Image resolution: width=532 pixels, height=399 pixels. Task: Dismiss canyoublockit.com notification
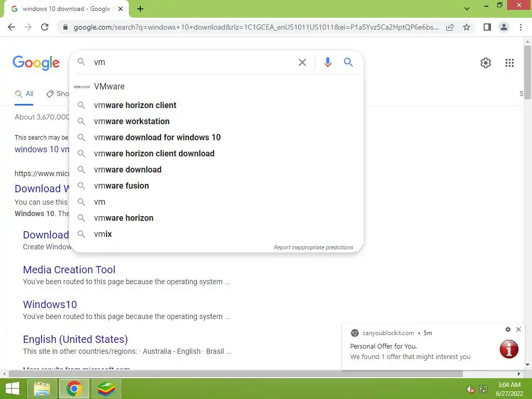(518, 329)
